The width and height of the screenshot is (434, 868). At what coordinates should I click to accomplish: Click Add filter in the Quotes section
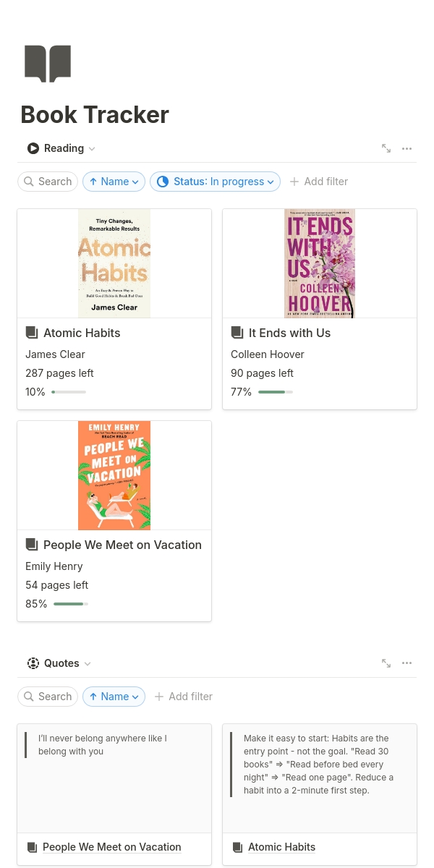click(184, 697)
